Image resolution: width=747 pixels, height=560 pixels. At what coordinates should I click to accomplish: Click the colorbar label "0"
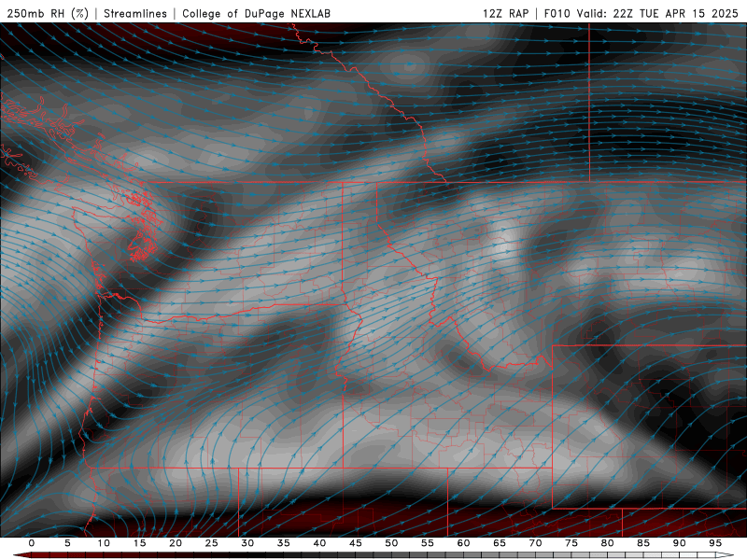coord(32,543)
